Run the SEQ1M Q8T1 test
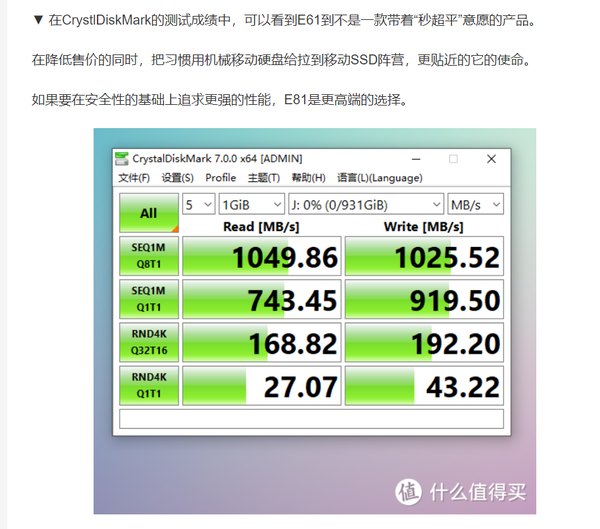Viewport: 600px width, 529px height. tap(149, 256)
